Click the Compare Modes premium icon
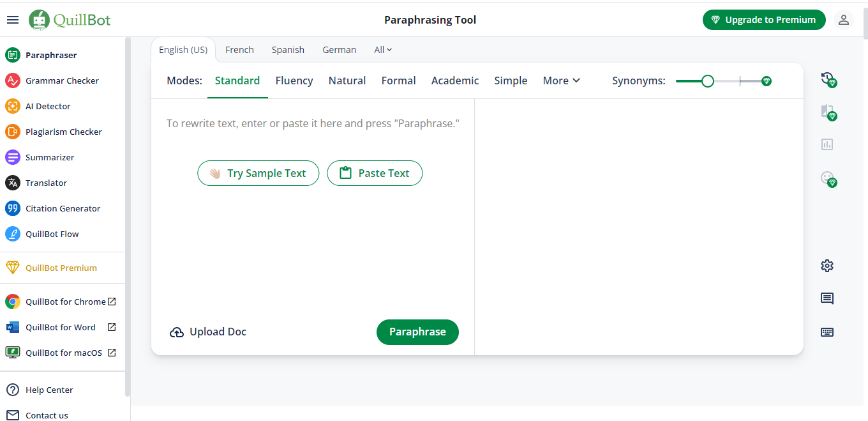Screen dimensions: 868x421 point(828,112)
